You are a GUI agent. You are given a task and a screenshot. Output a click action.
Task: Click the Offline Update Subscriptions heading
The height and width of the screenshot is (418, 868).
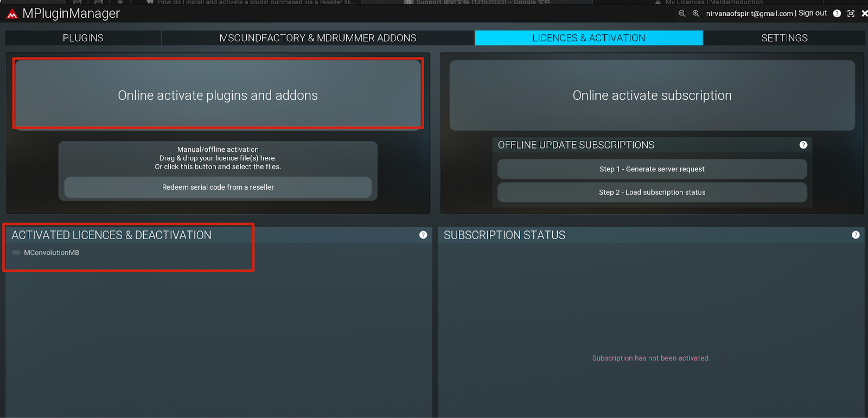pos(576,145)
